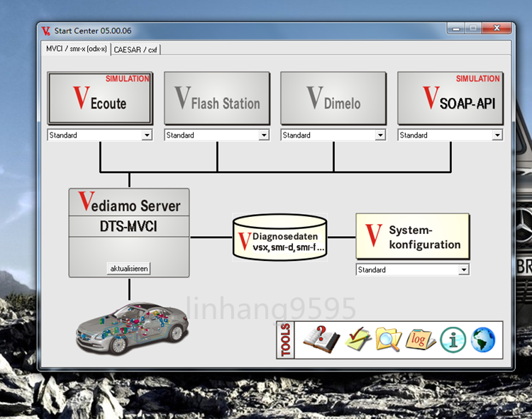The height and width of the screenshot is (419, 532).
Task: Open the folder search magnifier tool
Action: (x=388, y=340)
